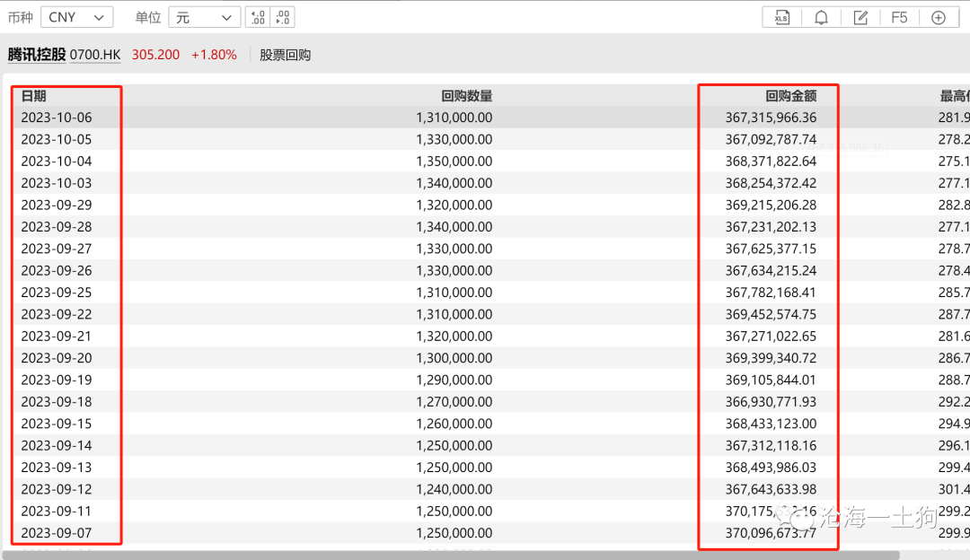Select date cell 2023-10-06
The image size is (970, 560).
pos(57,118)
